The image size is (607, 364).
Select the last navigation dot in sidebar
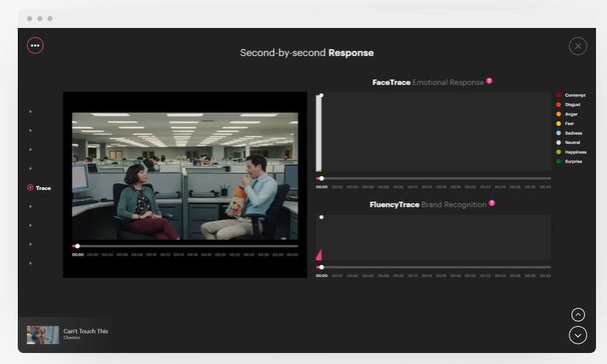[30, 263]
